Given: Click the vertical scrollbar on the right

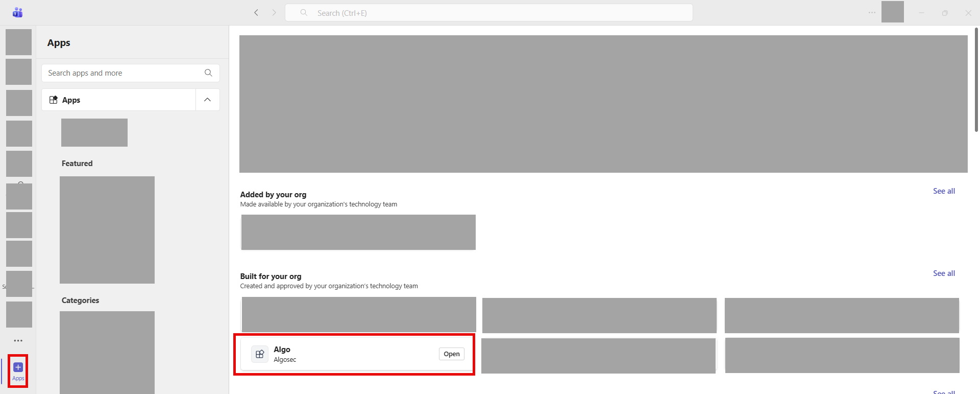Looking at the screenshot, I should [976, 82].
